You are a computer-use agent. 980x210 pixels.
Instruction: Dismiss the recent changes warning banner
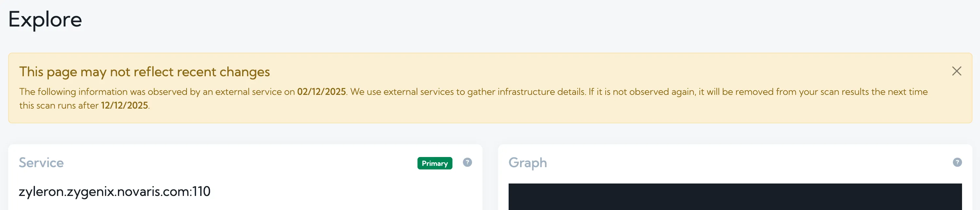[956, 71]
